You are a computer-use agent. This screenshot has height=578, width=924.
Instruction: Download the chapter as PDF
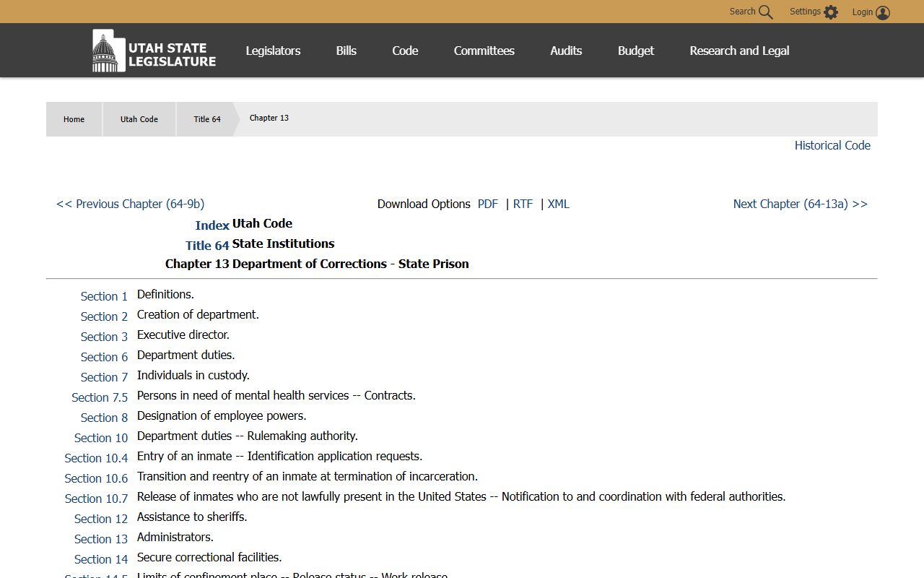[488, 204]
